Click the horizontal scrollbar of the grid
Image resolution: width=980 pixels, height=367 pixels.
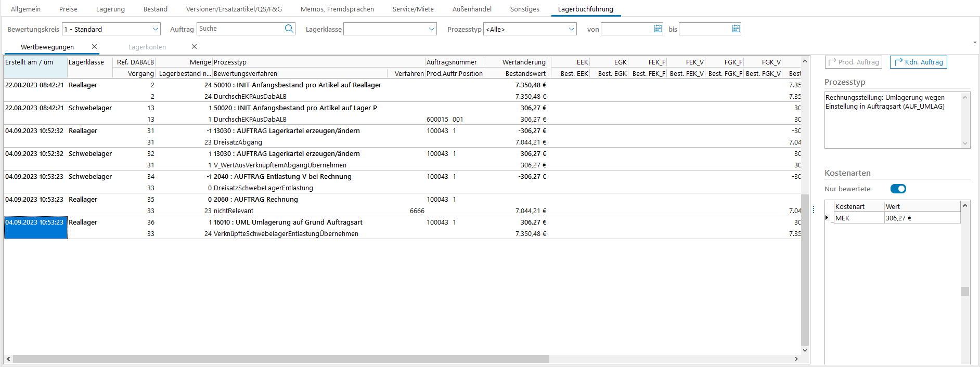[x=281, y=359]
